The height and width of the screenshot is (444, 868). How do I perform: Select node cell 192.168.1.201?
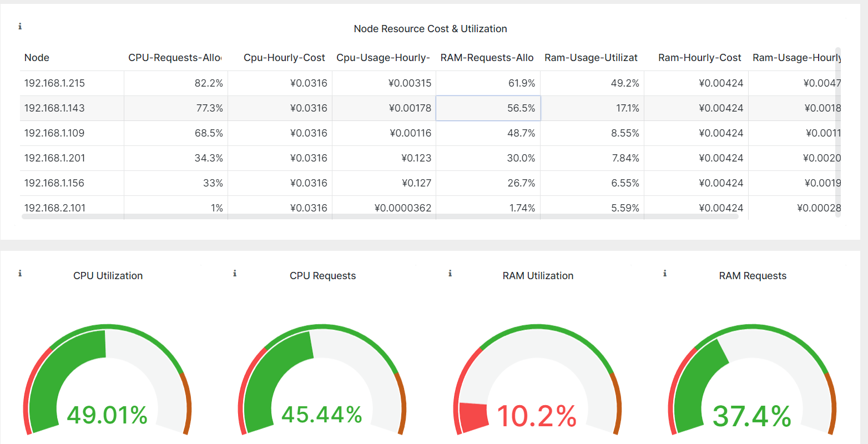pyautogui.click(x=72, y=158)
